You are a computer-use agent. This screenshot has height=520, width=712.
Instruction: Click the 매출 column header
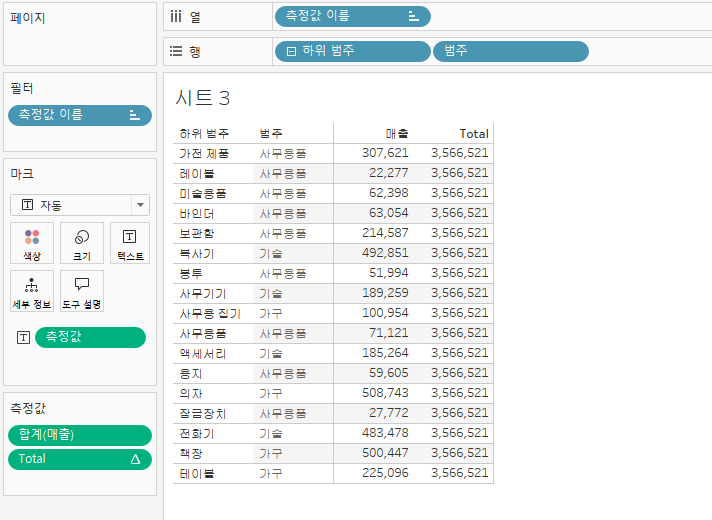(397, 134)
